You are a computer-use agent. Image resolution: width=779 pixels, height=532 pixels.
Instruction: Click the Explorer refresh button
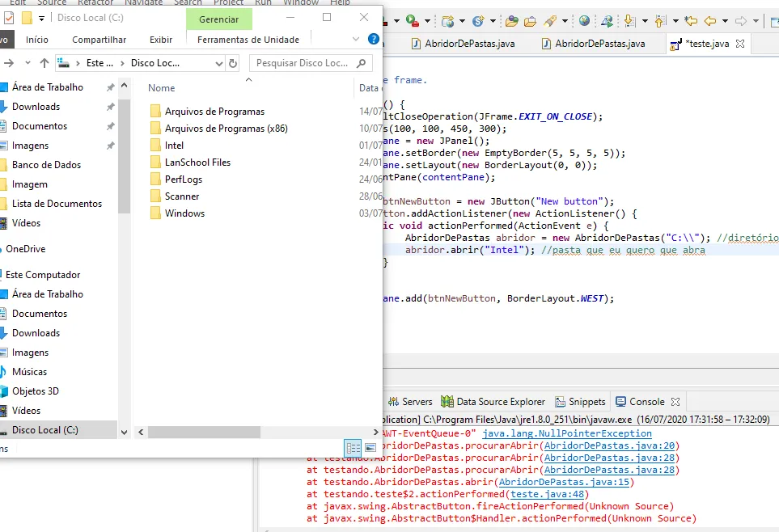pyautogui.click(x=233, y=63)
